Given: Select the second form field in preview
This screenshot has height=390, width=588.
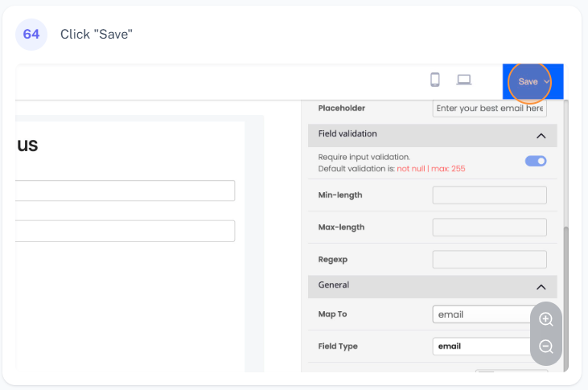Looking at the screenshot, I should pyautogui.click(x=125, y=232).
